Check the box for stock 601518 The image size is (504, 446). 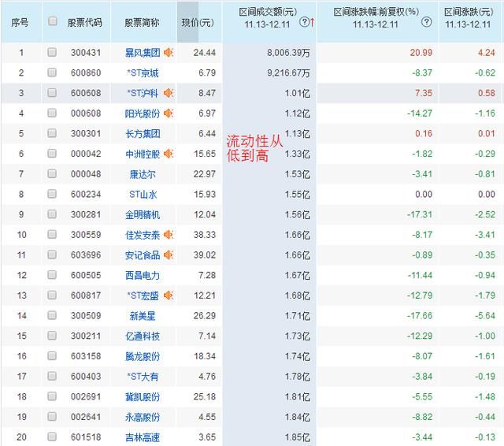point(52,437)
